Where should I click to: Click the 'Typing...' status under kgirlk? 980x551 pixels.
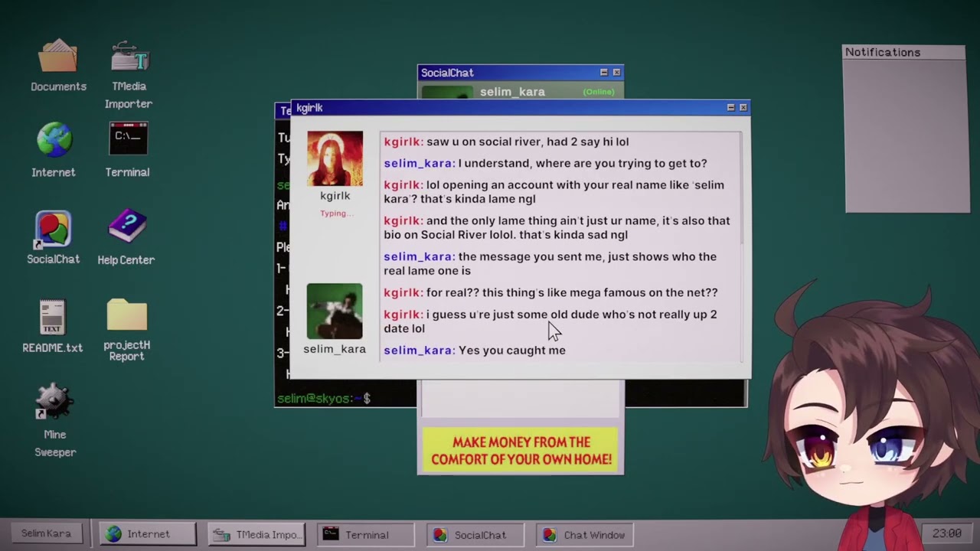tap(337, 214)
